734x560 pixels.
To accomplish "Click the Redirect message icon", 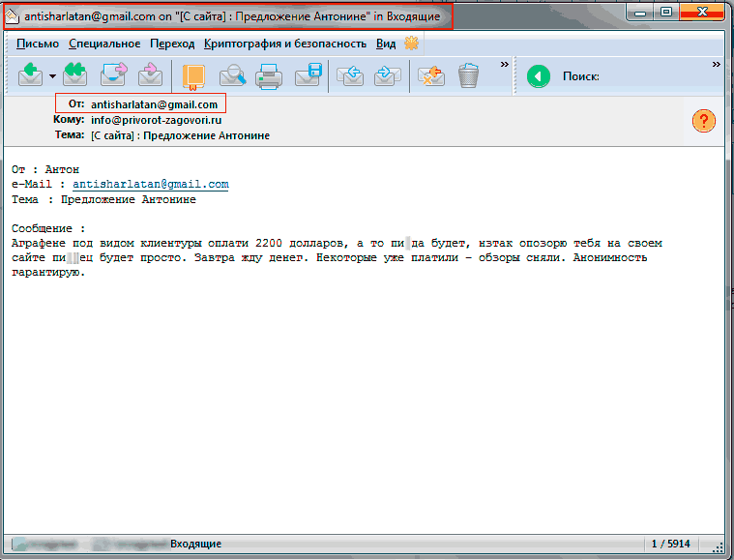I will [x=150, y=74].
